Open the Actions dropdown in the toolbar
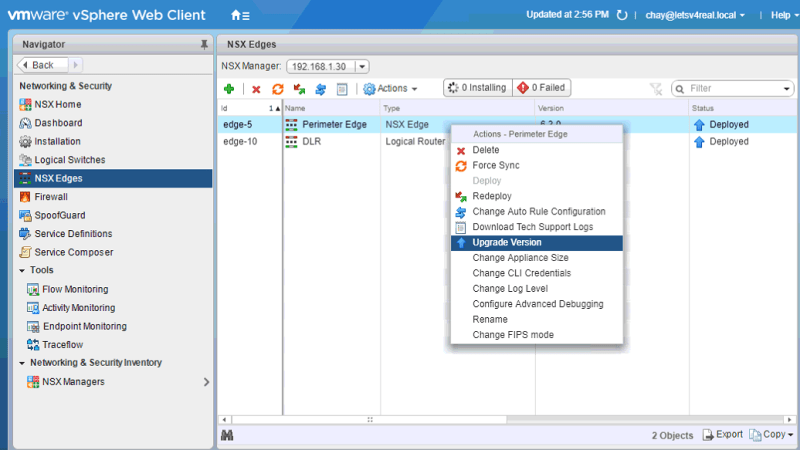The width and height of the screenshot is (800, 450). [x=390, y=89]
